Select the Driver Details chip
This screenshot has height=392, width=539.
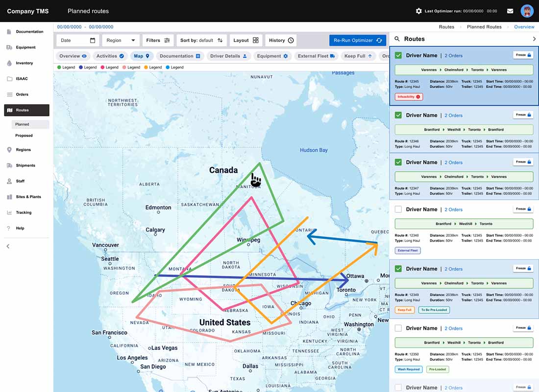pyautogui.click(x=229, y=56)
